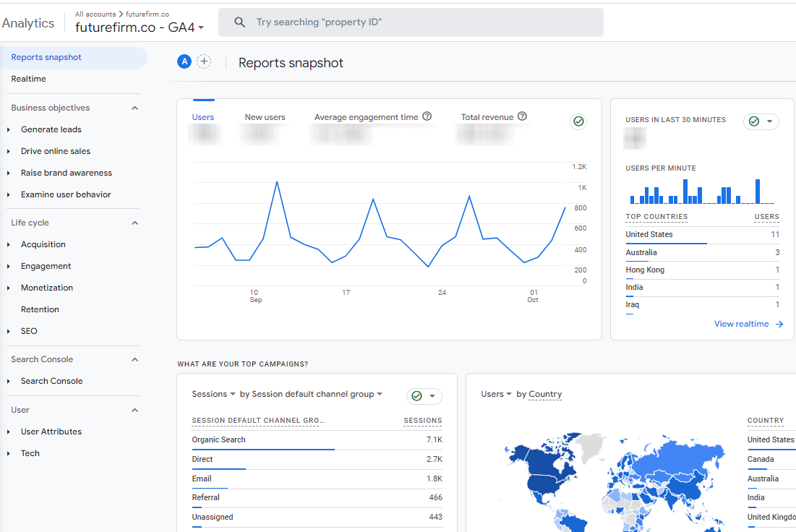Click the All Users 'A' segment badge

tap(184, 62)
